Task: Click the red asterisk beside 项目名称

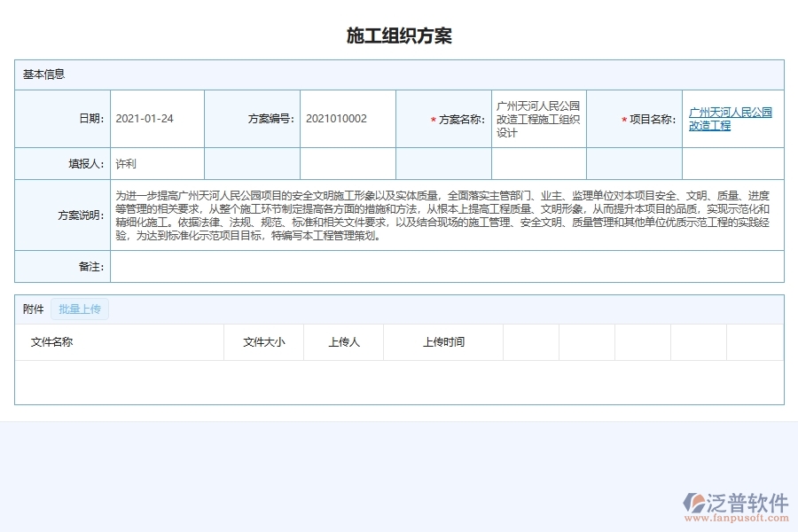Action: [622, 118]
